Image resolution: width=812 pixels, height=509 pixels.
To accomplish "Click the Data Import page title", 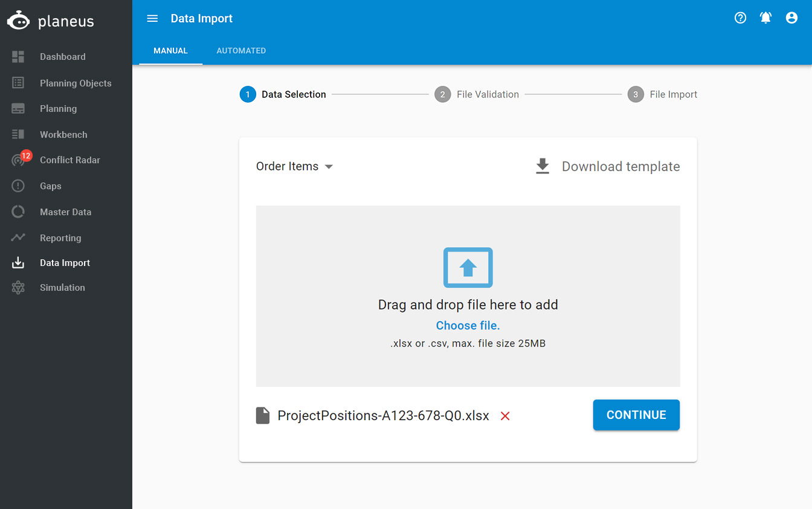I will pyautogui.click(x=202, y=19).
